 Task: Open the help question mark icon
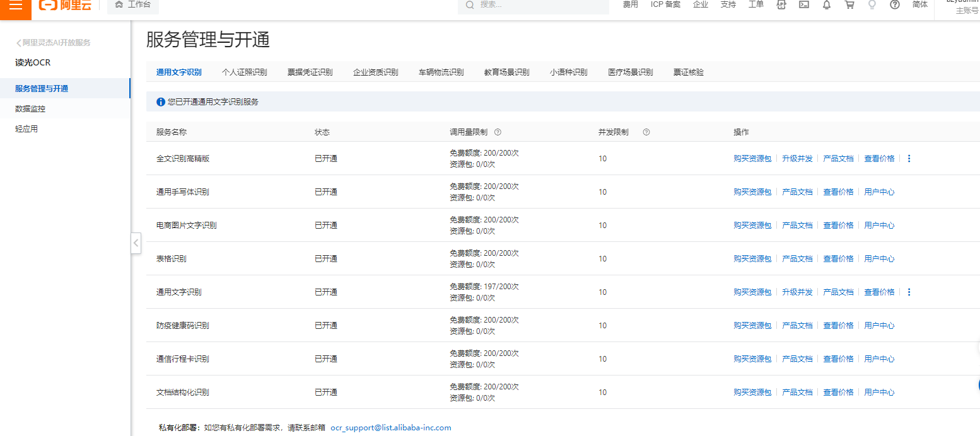(895, 4)
